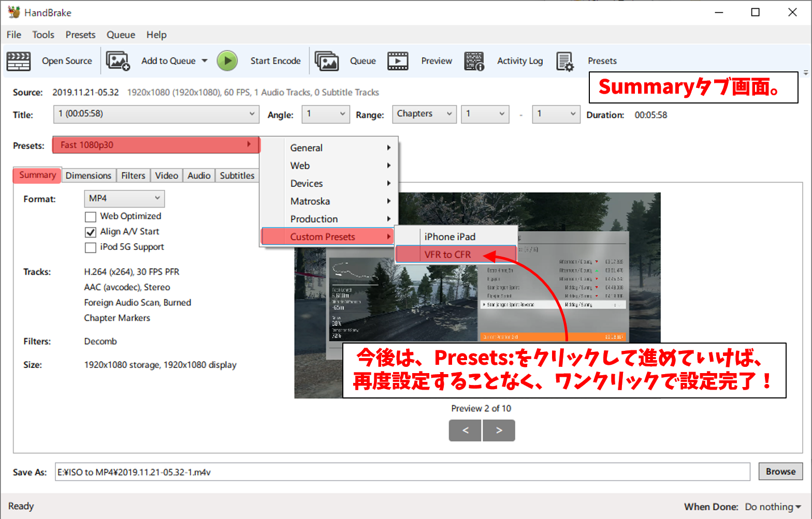Switch to the Video tab
This screenshot has height=519, width=812.
(167, 175)
